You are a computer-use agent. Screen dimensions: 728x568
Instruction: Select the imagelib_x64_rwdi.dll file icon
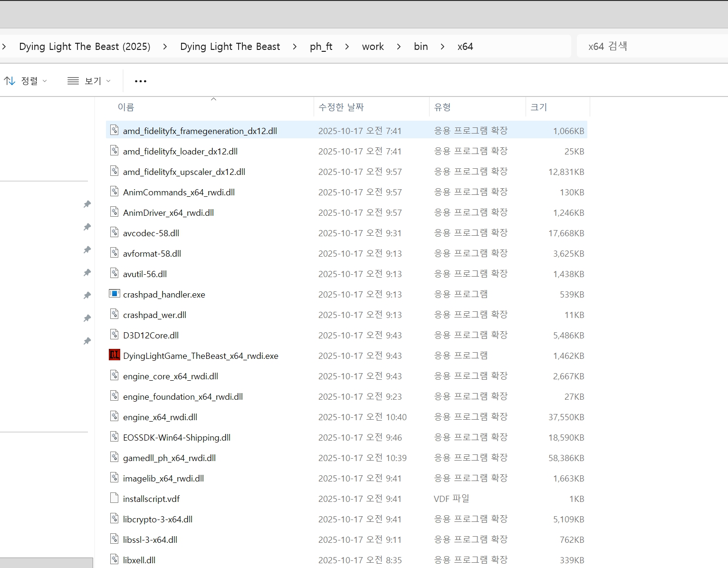(114, 478)
